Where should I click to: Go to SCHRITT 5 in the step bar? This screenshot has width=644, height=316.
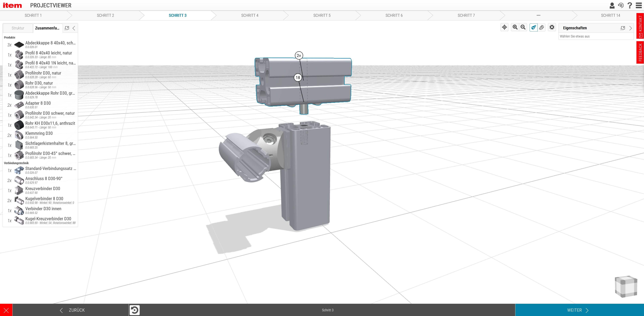(x=322, y=15)
